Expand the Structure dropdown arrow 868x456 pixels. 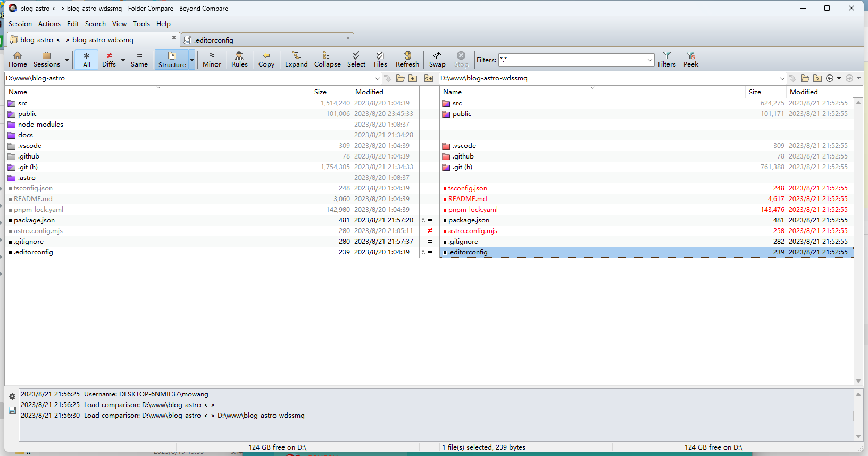[192, 60]
